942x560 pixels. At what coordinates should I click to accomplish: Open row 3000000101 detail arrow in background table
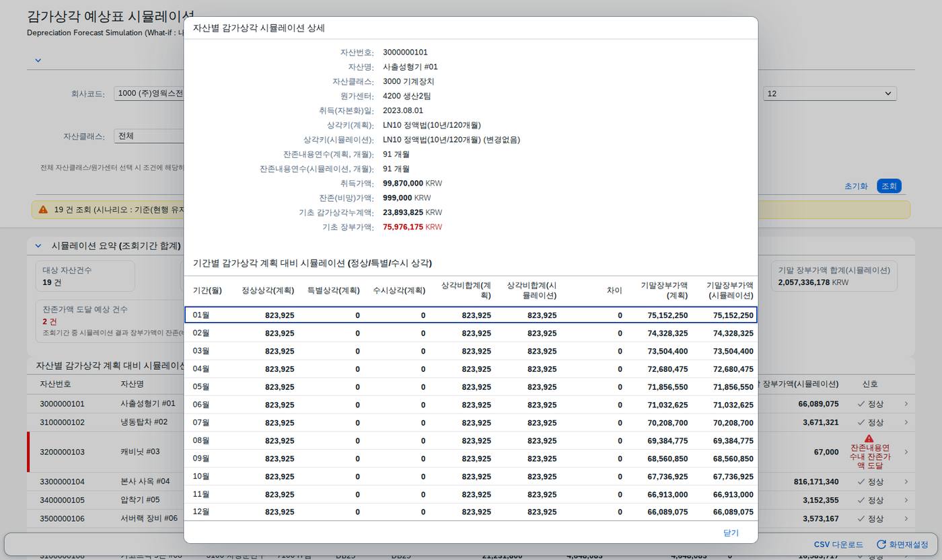[x=906, y=404]
